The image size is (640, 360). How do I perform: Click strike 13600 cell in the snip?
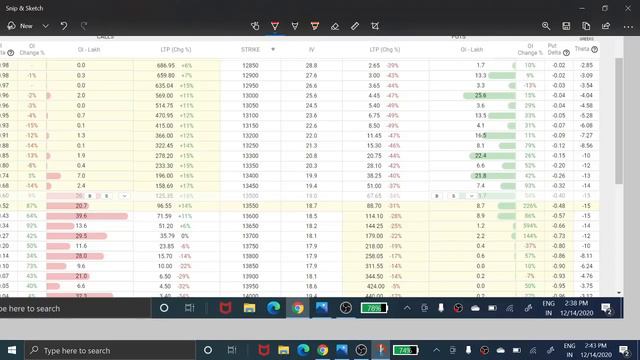click(250, 216)
